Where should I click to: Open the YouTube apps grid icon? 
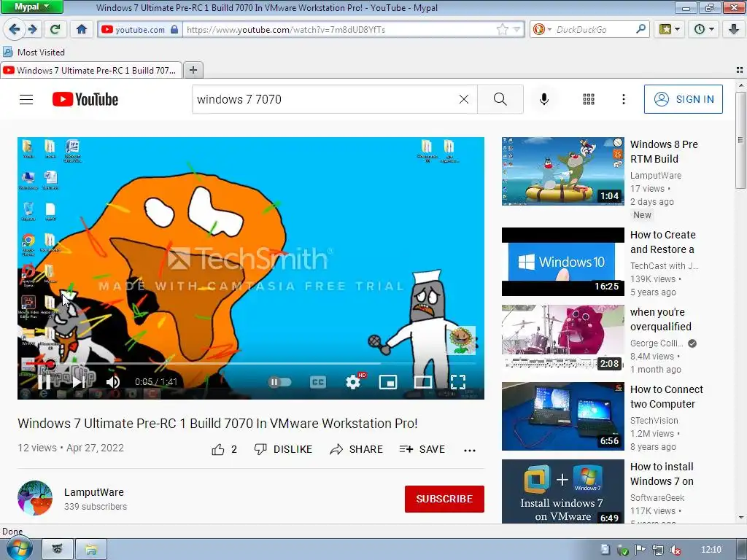(589, 99)
